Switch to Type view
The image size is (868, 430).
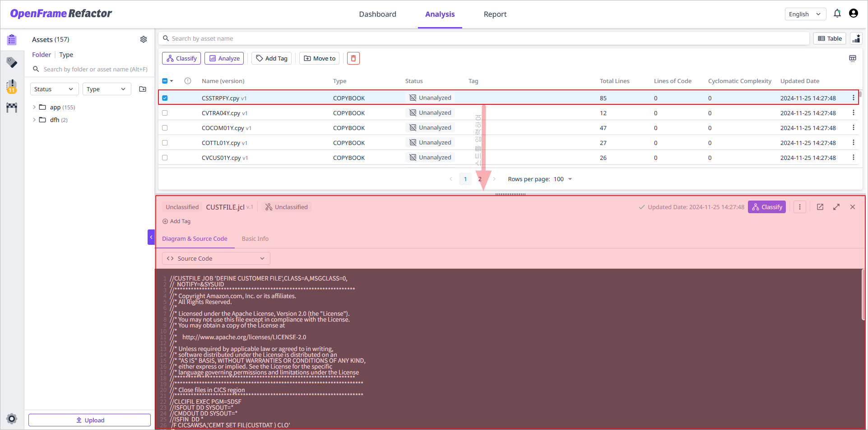click(66, 55)
